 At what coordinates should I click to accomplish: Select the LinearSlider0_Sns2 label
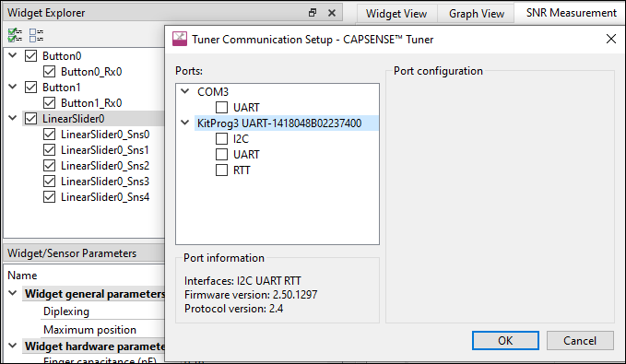pos(105,166)
